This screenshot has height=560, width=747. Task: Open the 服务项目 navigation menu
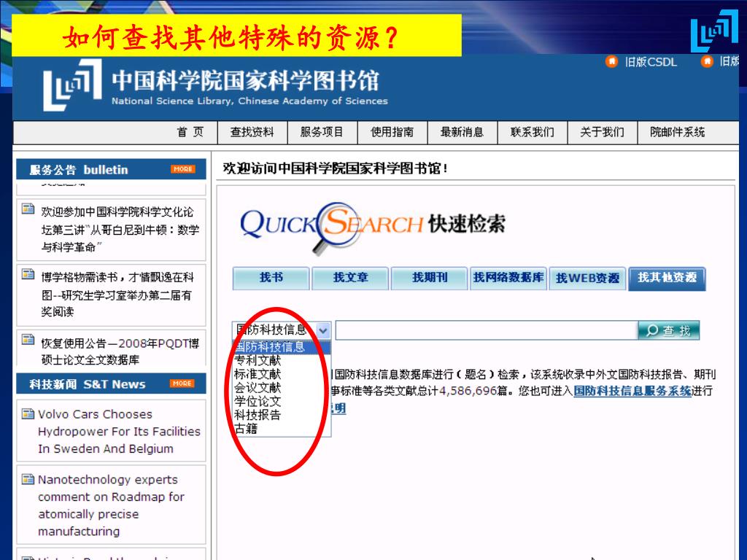[322, 132]
